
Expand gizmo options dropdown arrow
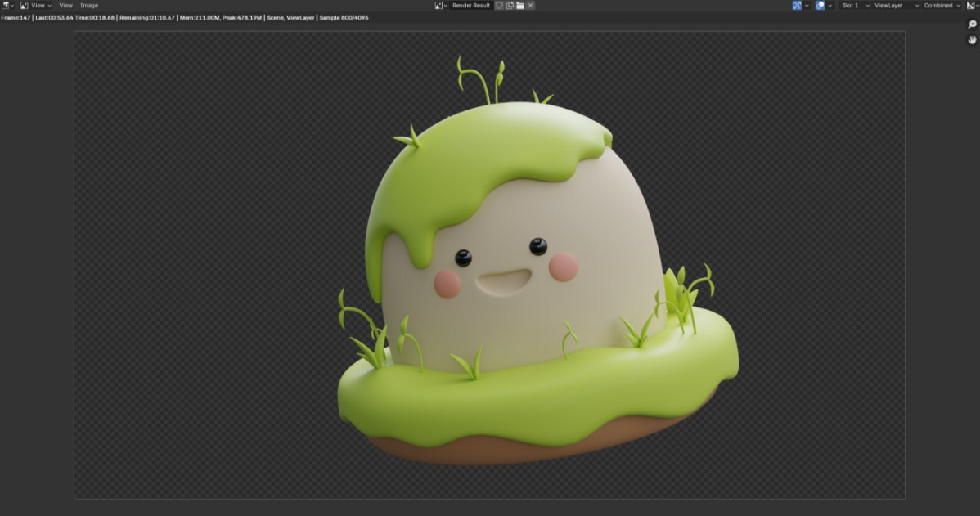tap(807, 5)
